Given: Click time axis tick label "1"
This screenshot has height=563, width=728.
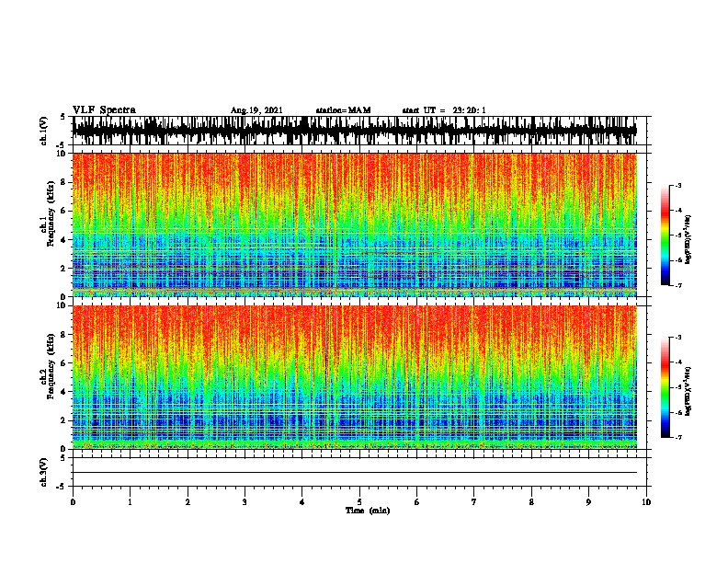Looking at the screenshot, I should tap(130, 502).
